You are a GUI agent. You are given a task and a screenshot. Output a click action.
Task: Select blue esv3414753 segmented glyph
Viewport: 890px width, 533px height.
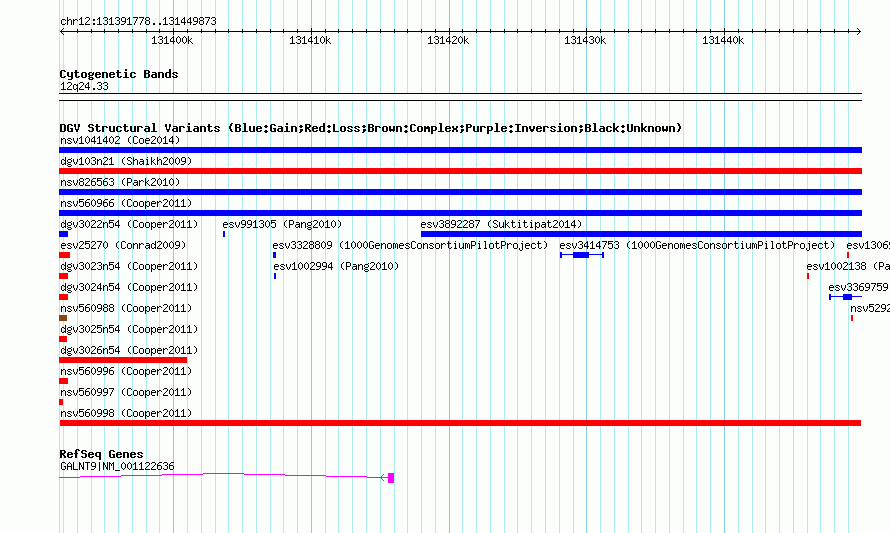click(582, 255)
